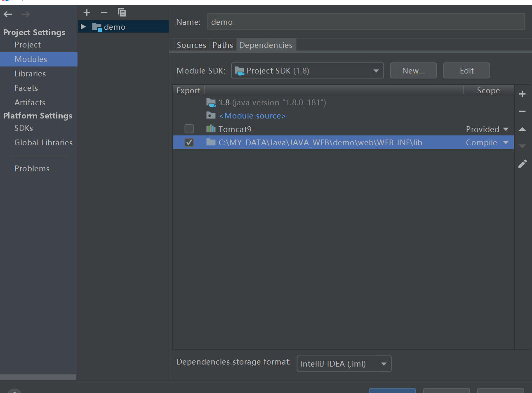Viewport: 532px width, 393px height.
Task: Click the WEB-INF\lib folder icon
Action: pos(211,142)
